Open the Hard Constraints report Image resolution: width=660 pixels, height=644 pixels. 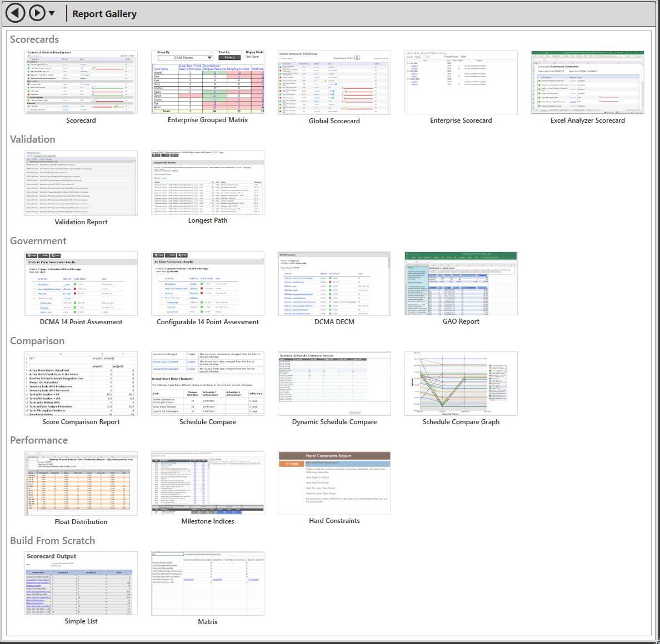point(334,484)
